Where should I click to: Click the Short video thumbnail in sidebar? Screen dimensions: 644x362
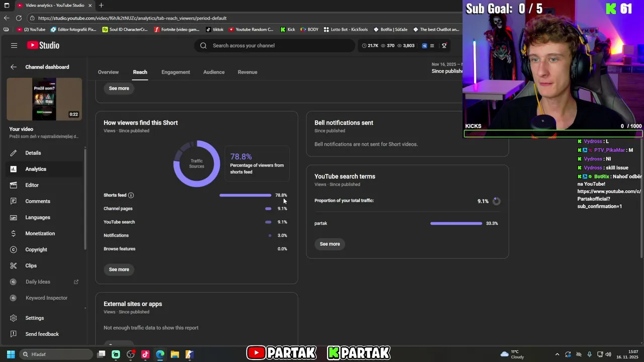pos(44,99)
